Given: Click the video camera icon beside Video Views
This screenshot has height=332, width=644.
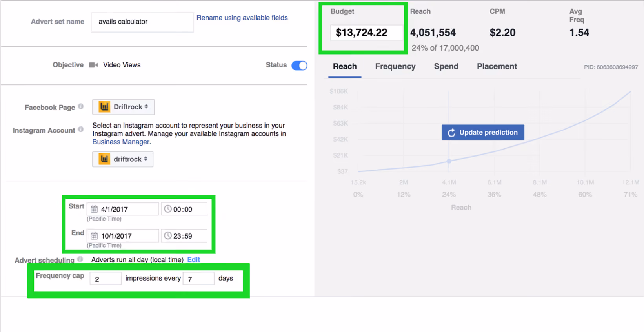Looking at the screenshot, I should 93,65.
